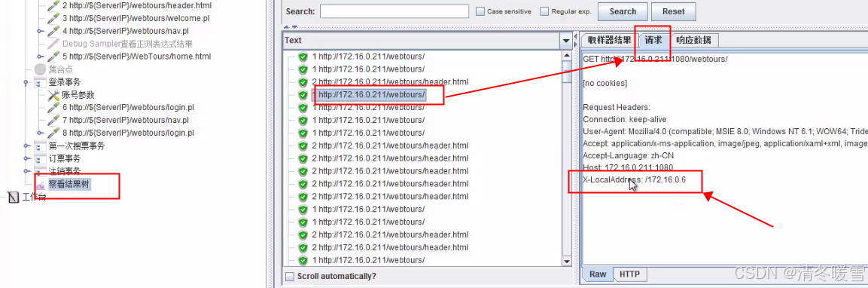The width and height of the screenshot is (868, 288).
Task: Click the 察看结果树 listener icon
Action: click(x=41, y=185)
